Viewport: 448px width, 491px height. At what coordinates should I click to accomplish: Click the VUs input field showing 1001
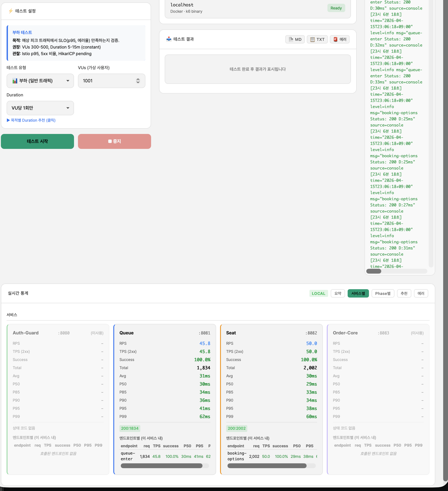coord(107,81)
